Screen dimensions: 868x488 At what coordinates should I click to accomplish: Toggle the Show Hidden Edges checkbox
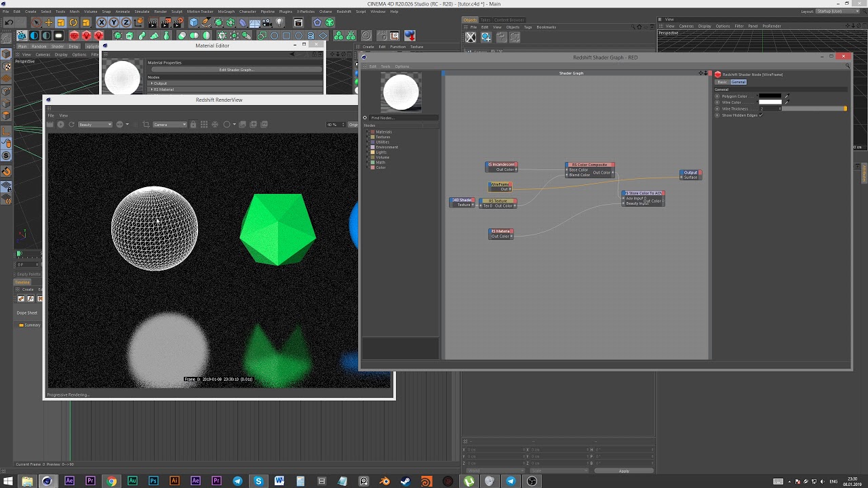[761, 115]
